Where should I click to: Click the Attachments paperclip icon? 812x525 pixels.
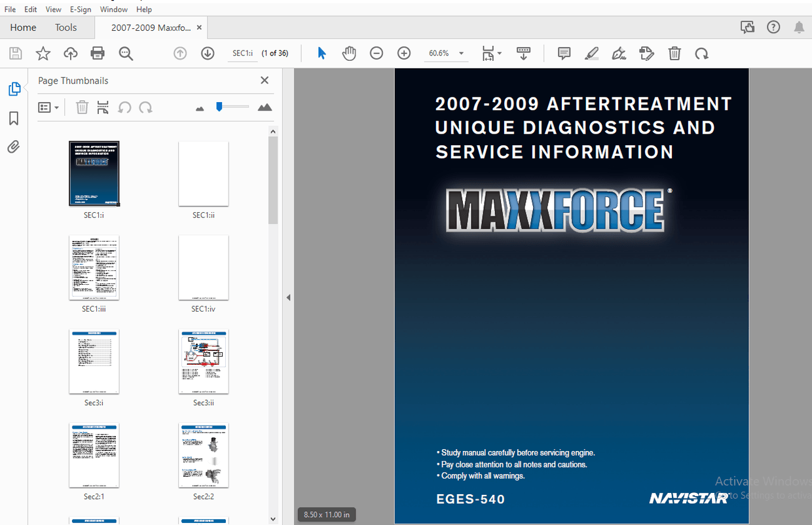[x=14, y=146]
